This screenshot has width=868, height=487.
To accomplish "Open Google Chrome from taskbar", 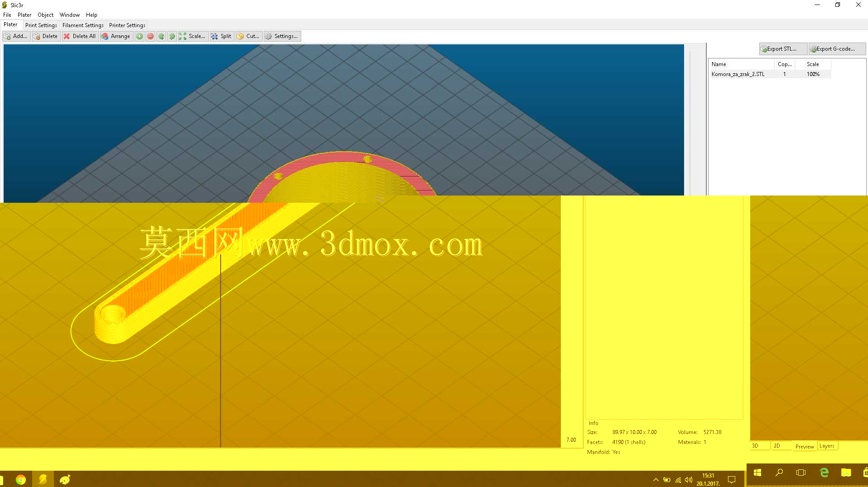I will point(21,479).
